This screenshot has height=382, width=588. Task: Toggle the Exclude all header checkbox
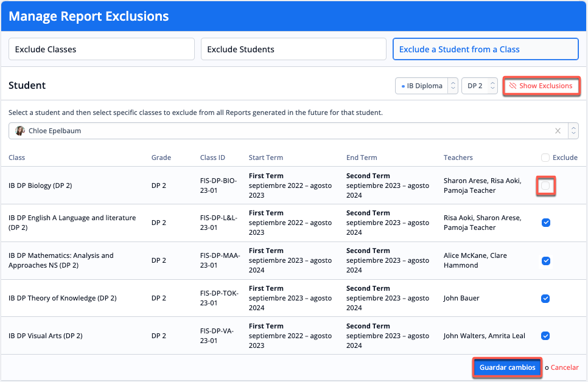[545, 158]
